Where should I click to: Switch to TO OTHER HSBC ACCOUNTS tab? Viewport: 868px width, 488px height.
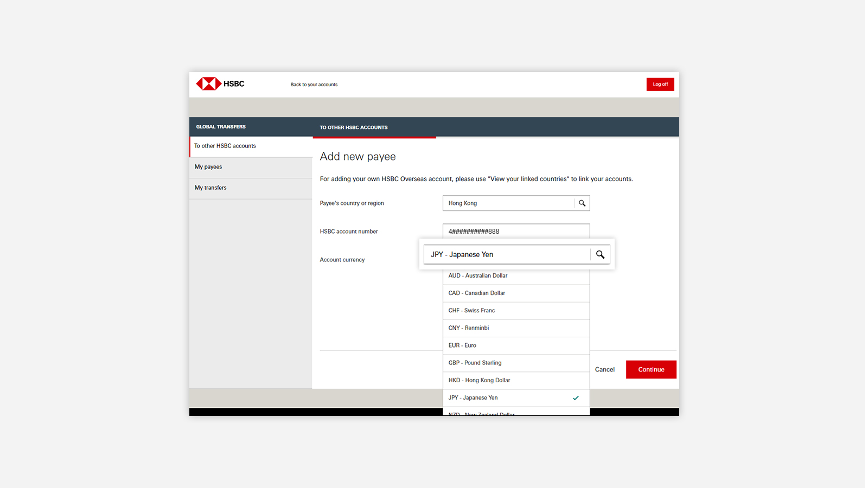[x=374, y=127]
